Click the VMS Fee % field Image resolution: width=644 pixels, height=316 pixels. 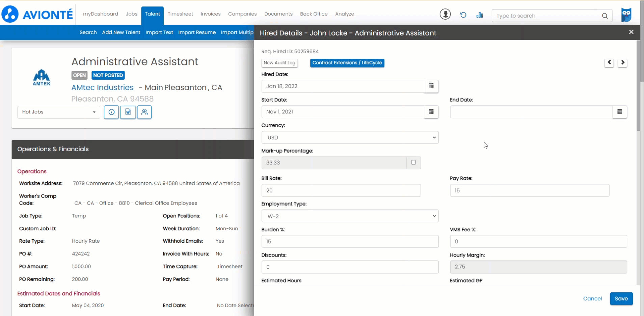(x=538, y=241)
